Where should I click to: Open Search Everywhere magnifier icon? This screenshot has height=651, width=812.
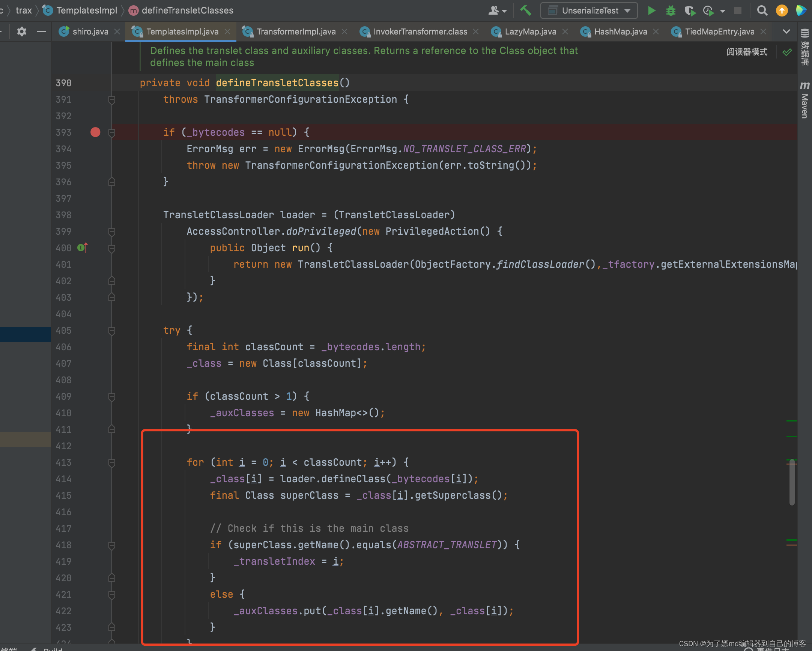coord(762,10)
